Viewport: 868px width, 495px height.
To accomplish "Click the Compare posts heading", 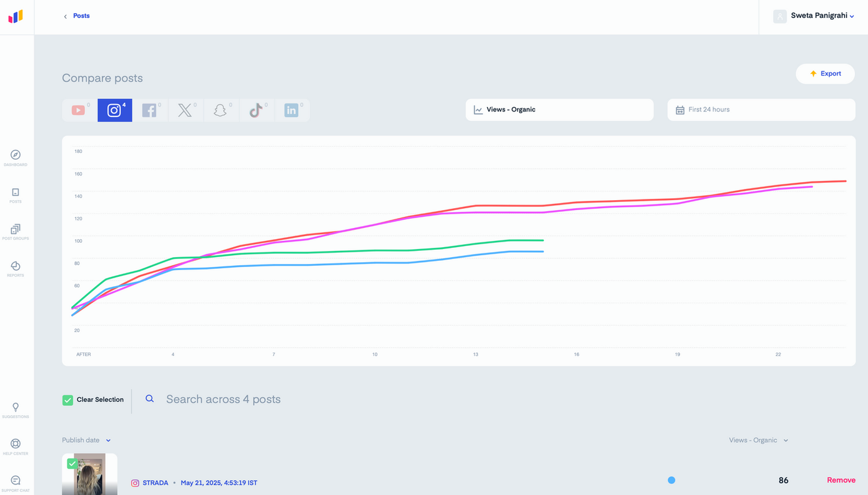I will tap(102, 78).
